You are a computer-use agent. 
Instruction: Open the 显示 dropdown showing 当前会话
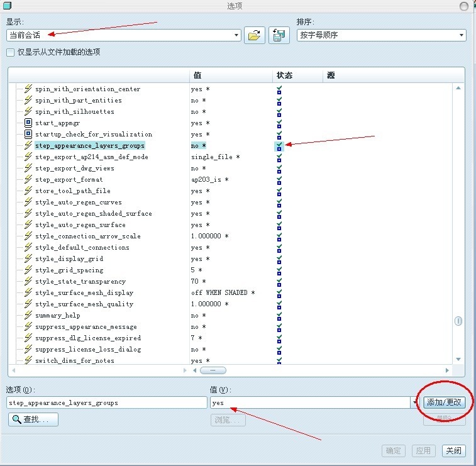123,35
